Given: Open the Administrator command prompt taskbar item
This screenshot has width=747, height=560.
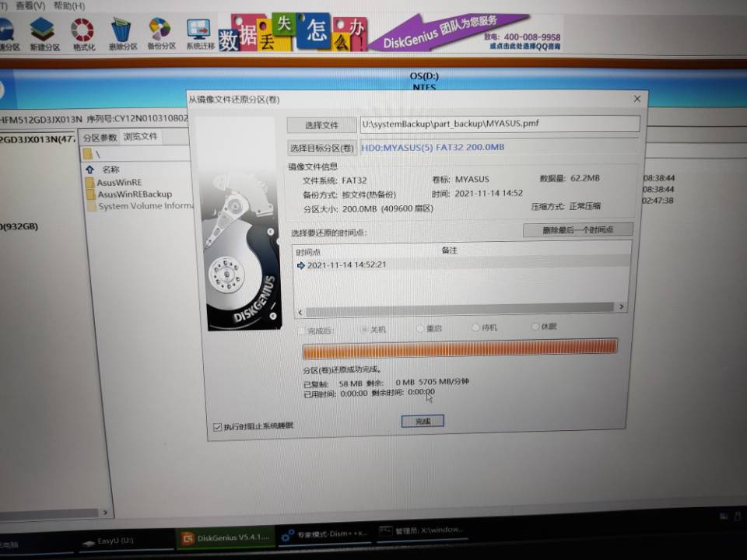Looking at the screenshot, I should [422, 530].
